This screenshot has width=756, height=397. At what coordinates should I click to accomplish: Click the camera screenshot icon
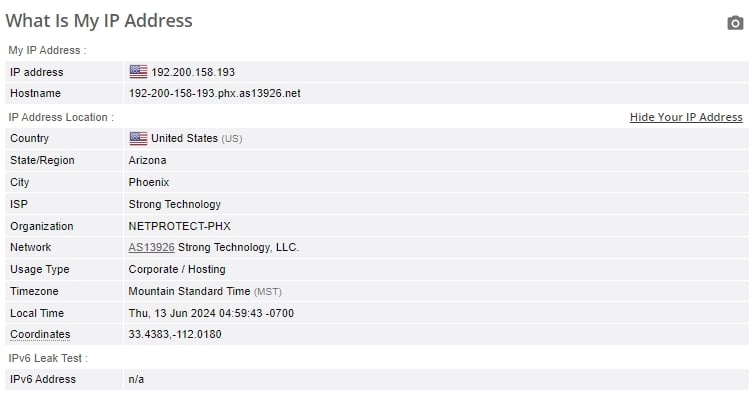point(735,23)
